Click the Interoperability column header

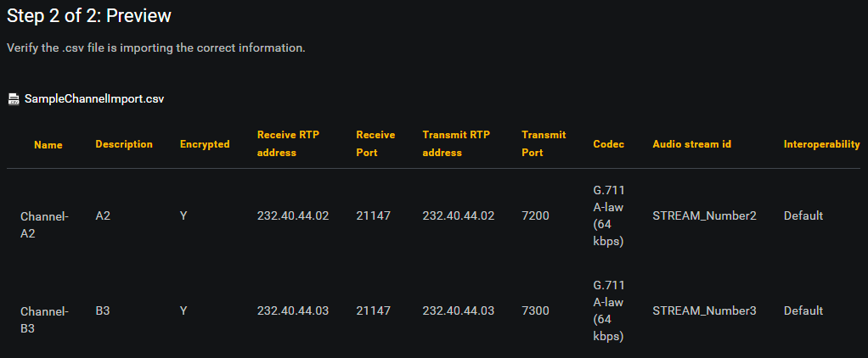click(821, 144)
